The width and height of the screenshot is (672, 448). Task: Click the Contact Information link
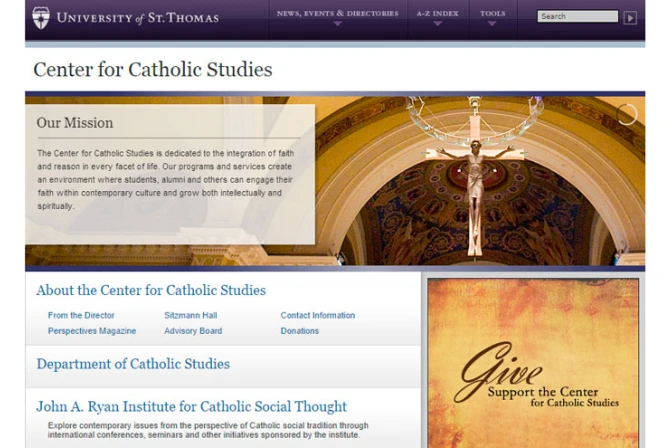click(x=317, y=316)
